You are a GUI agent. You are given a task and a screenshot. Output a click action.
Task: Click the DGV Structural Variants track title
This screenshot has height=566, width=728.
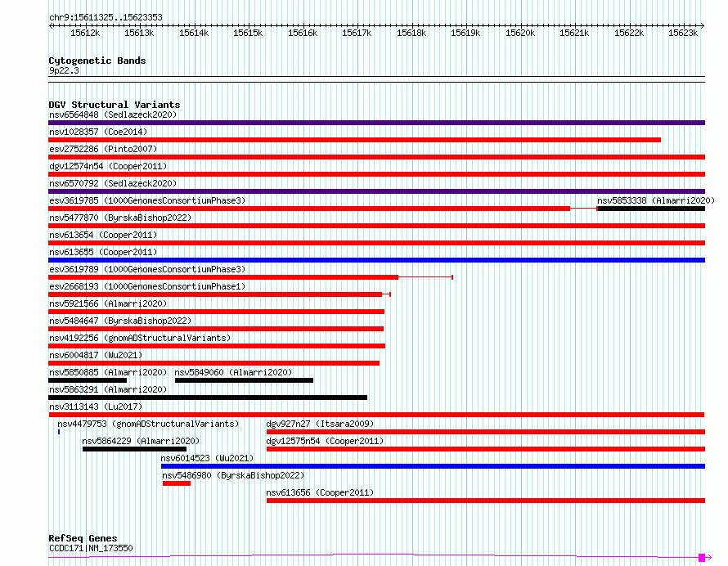point(115,105)
